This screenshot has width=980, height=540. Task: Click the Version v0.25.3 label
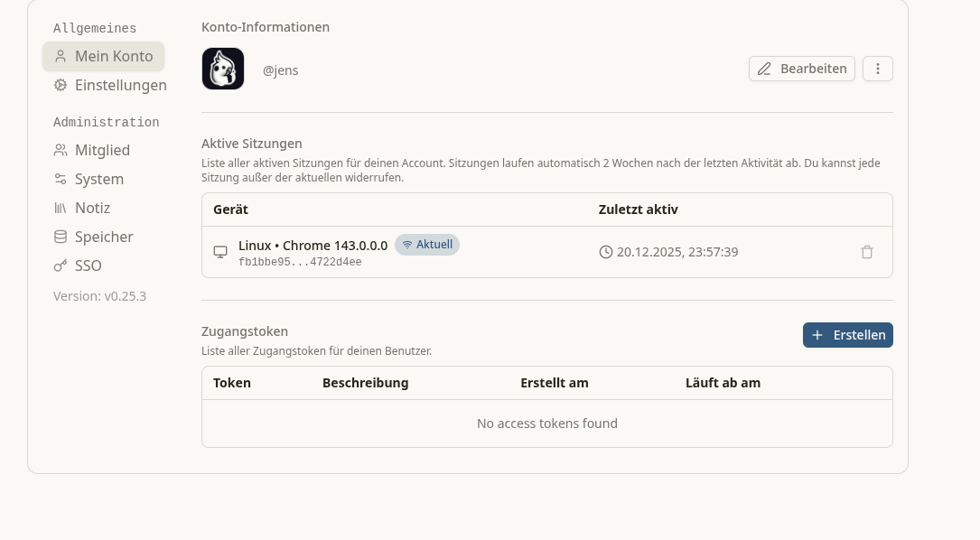pos(99,296)
